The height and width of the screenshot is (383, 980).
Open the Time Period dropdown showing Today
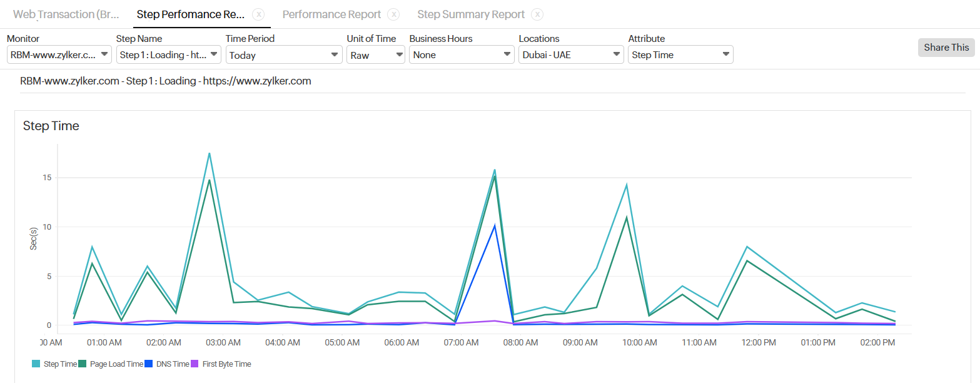click(x=336, y=54)
